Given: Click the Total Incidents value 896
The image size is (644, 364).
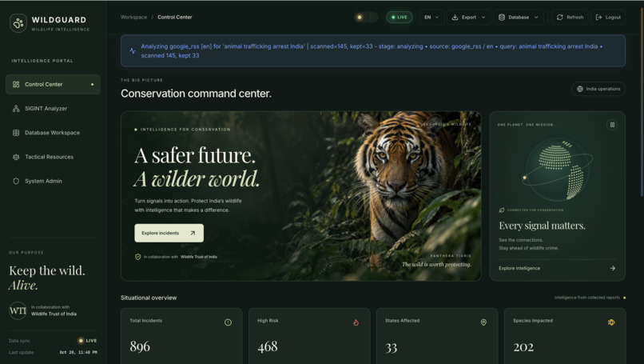Looking at the screenshot, I should click(x=140, y=346).
